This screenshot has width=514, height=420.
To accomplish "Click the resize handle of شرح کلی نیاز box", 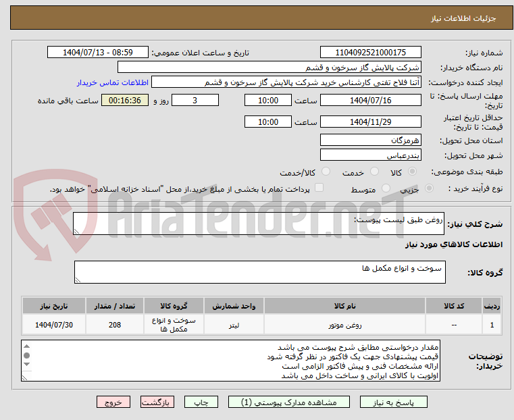I will pos(76,232).
